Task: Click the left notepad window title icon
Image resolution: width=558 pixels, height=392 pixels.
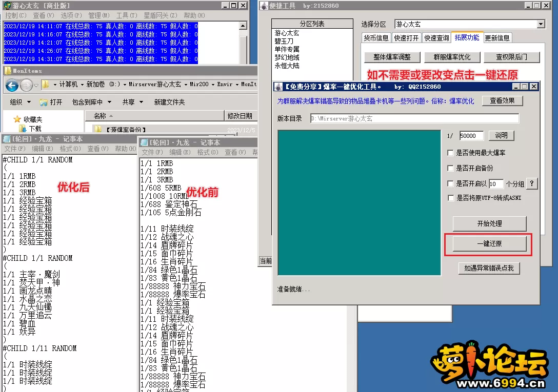Action: pos(7,139)
